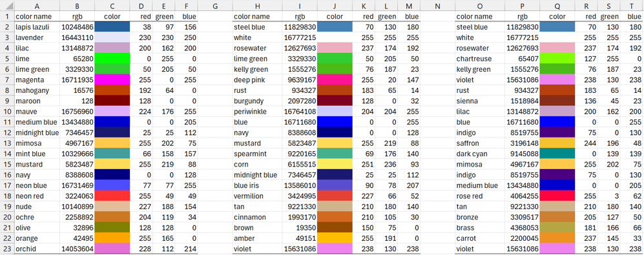Select row 1 header
The height and width of the screenshot is (255, 644).
[x=7, y=16]
